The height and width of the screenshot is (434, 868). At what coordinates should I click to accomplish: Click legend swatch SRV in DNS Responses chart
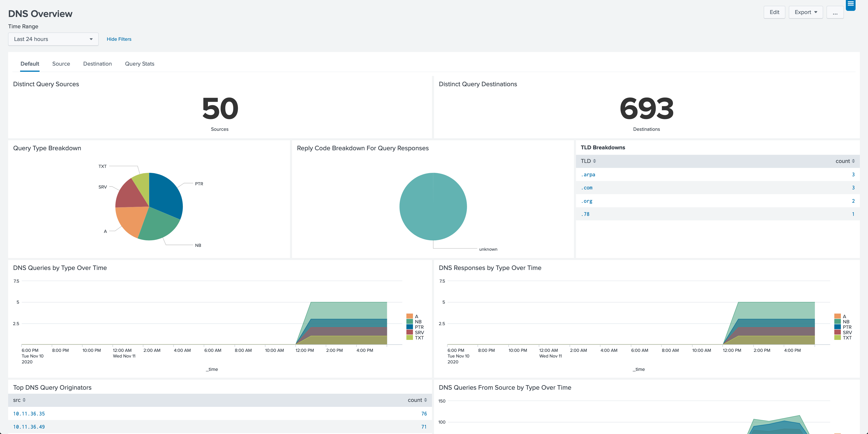837,332
